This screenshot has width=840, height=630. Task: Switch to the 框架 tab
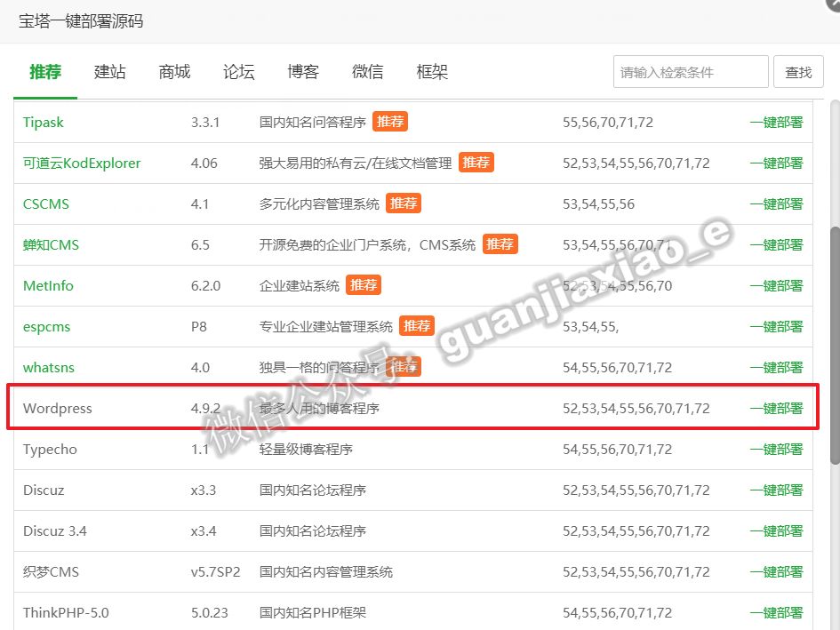pyautogui.click(x=432, y=72)
